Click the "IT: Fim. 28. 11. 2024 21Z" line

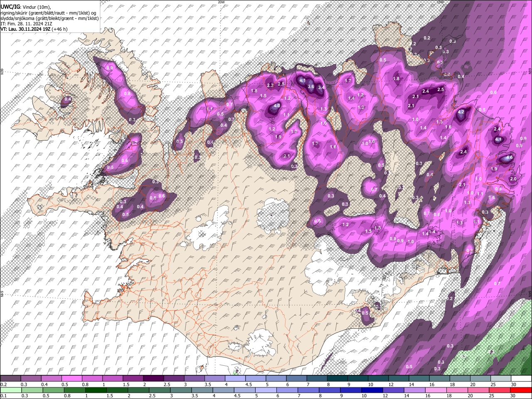[27, 24]
